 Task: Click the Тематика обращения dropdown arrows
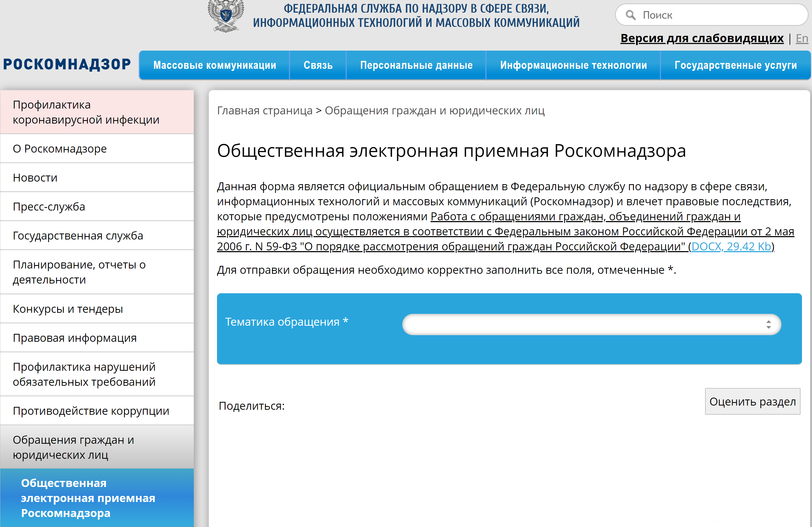(x=768, y=324)
